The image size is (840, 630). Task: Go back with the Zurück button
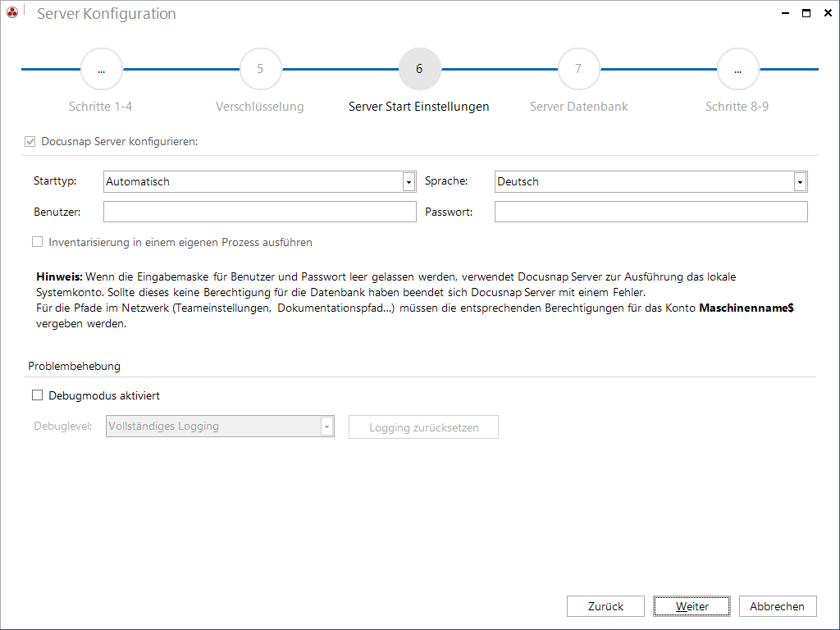[606, 606]
